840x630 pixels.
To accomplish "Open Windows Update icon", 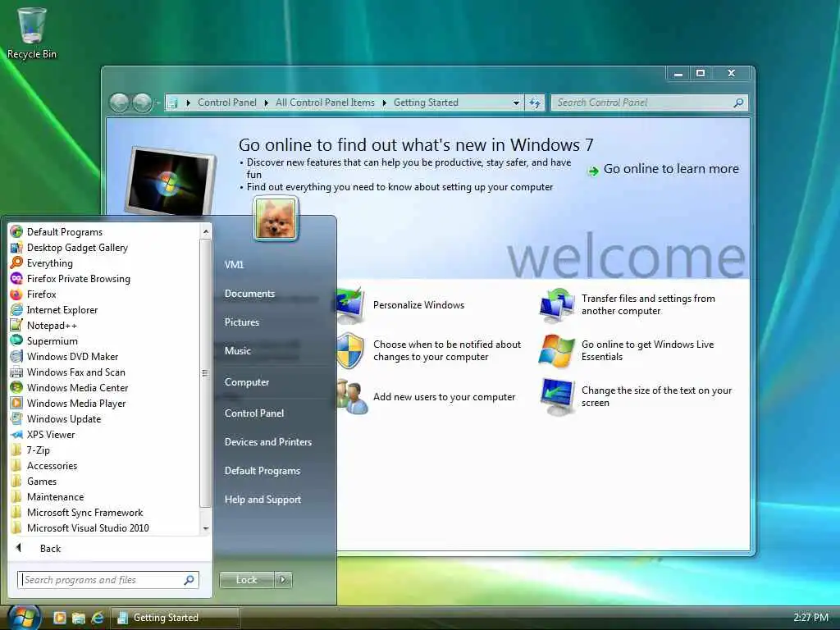I will (x=16, y=418).
